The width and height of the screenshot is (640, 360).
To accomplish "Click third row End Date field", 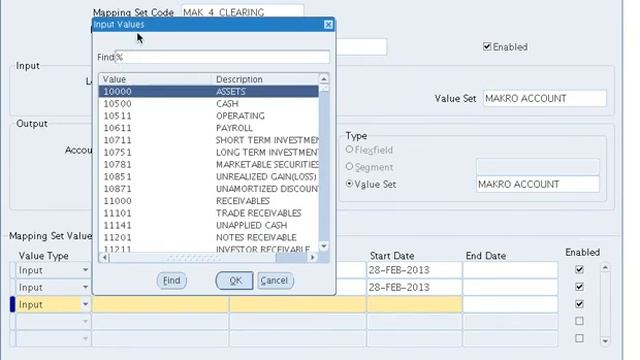I will (510, 304).
